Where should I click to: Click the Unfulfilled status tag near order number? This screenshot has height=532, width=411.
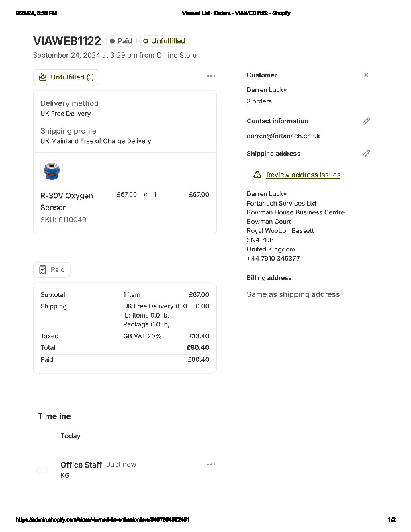pyautogui.click(x=165, y=41)
